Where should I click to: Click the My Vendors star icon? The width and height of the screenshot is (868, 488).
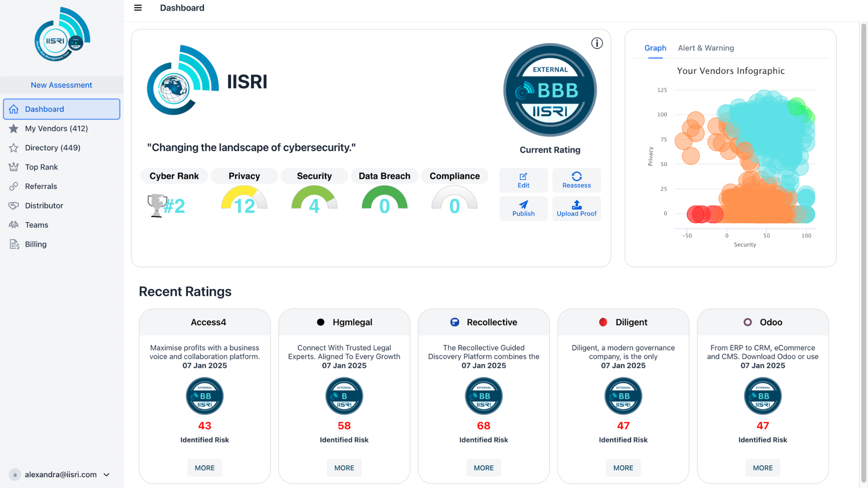tap(14, 128)
